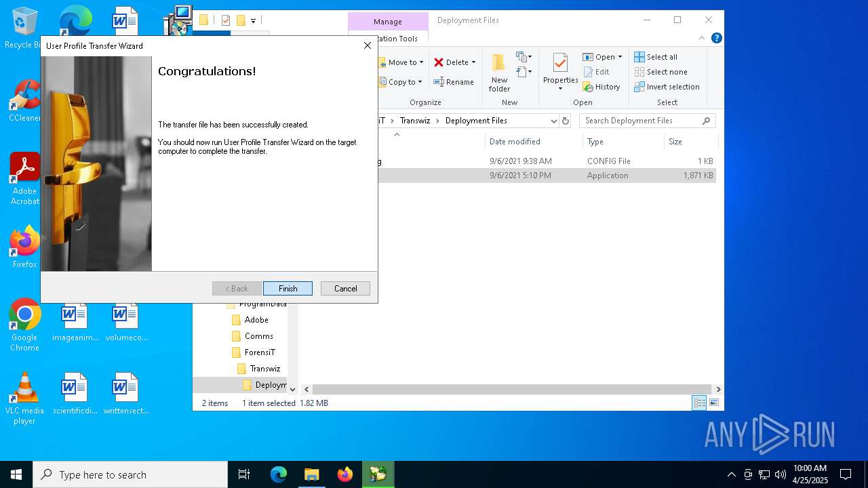Open the Recycle Bin desktop icon
Viewport: 868px width, 488px height.
(24, 29)
